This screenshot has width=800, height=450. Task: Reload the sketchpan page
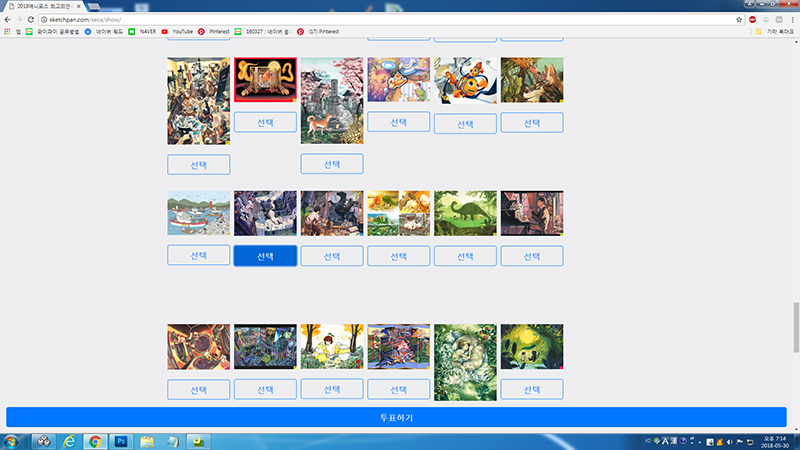pos(31,19)
